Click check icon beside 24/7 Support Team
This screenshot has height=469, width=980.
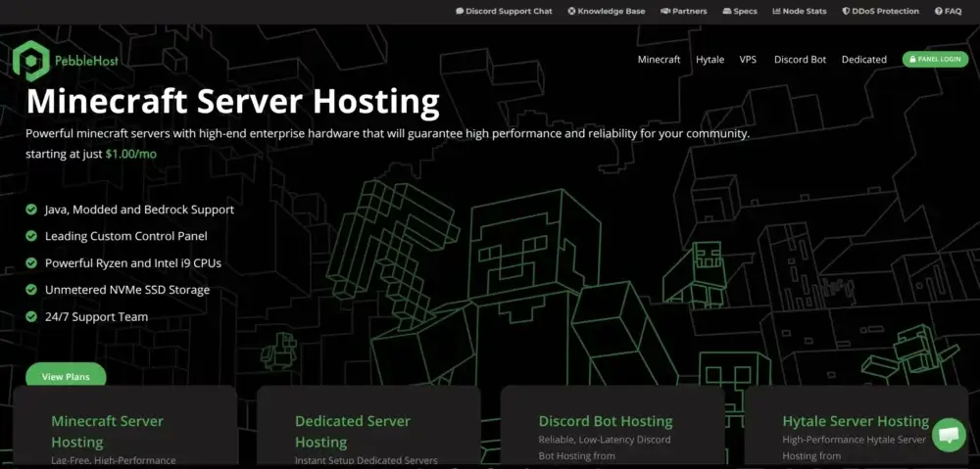[x=31, y=316]
